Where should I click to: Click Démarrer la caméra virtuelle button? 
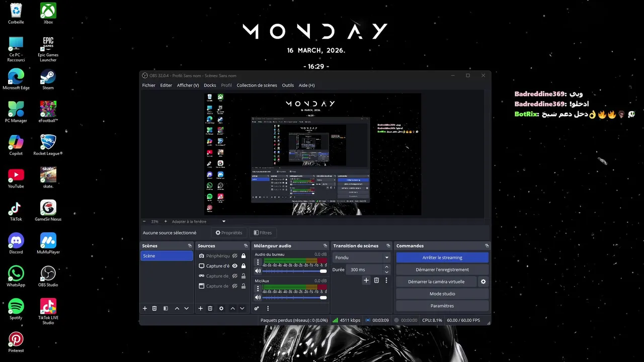tap(436, 282)
